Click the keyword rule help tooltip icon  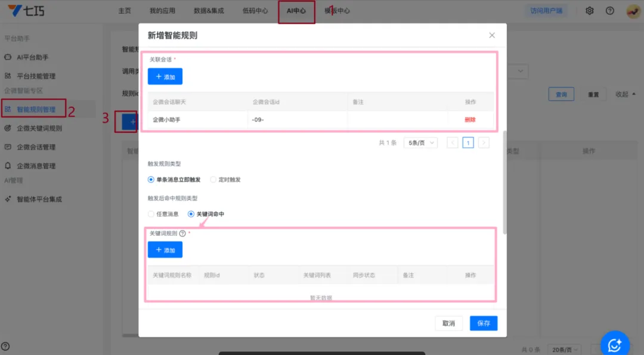(182, 233)
